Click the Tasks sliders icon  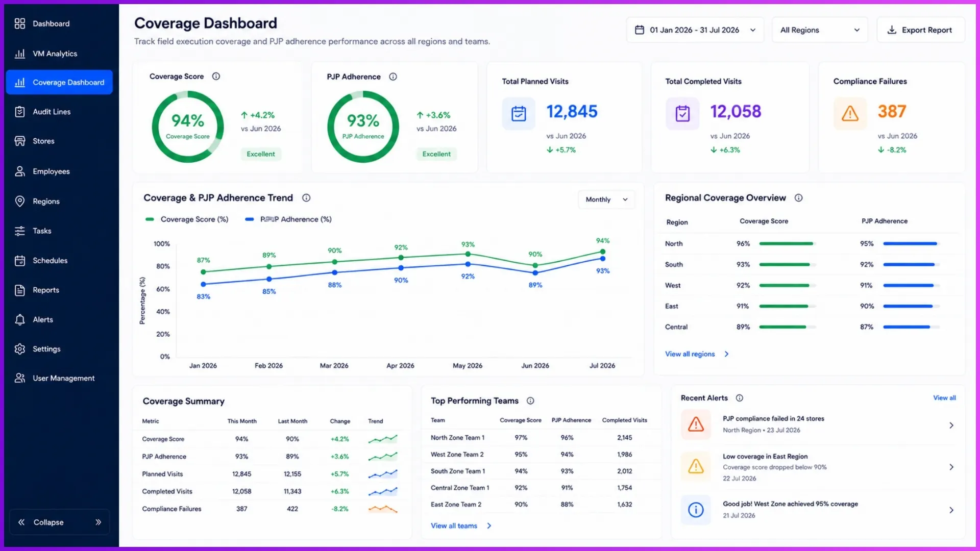[x=20, y=231]
